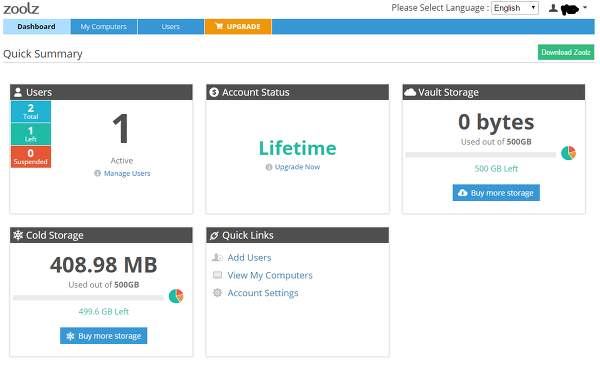This screenshot has width=600, height=365.
Task: Click the Vault Storage cloud icon
Action: point(410,92)
